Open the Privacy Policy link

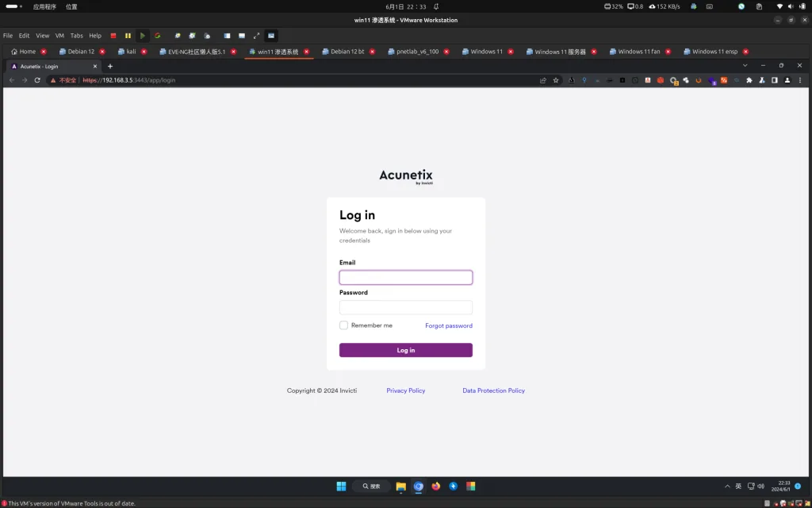point(405,391)
